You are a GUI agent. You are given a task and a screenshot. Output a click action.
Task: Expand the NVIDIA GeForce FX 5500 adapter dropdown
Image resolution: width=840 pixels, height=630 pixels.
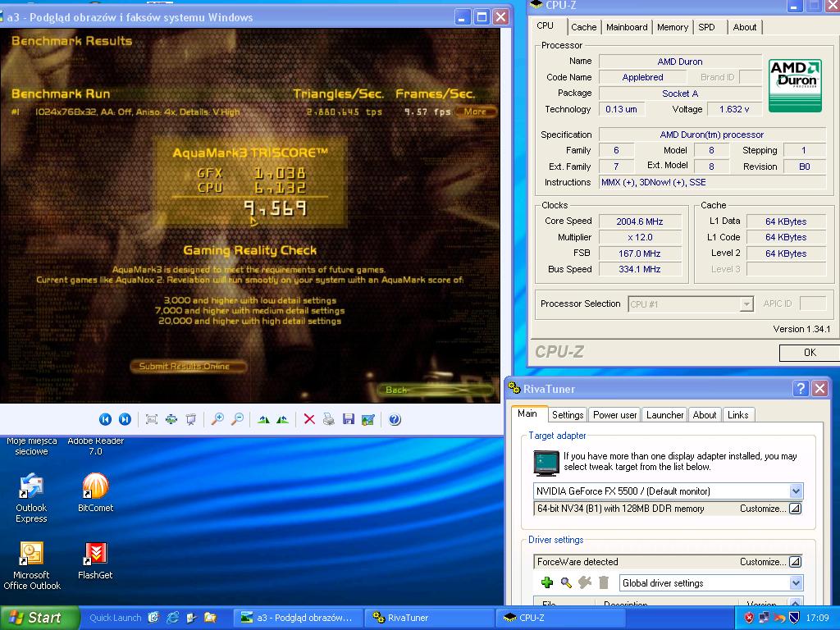click(796, 491)
